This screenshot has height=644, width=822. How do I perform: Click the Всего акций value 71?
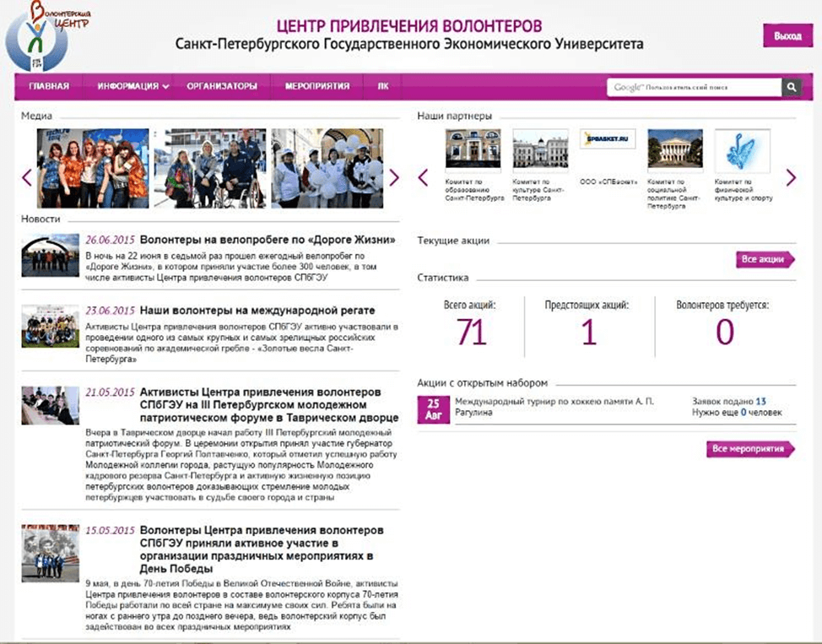471,332
